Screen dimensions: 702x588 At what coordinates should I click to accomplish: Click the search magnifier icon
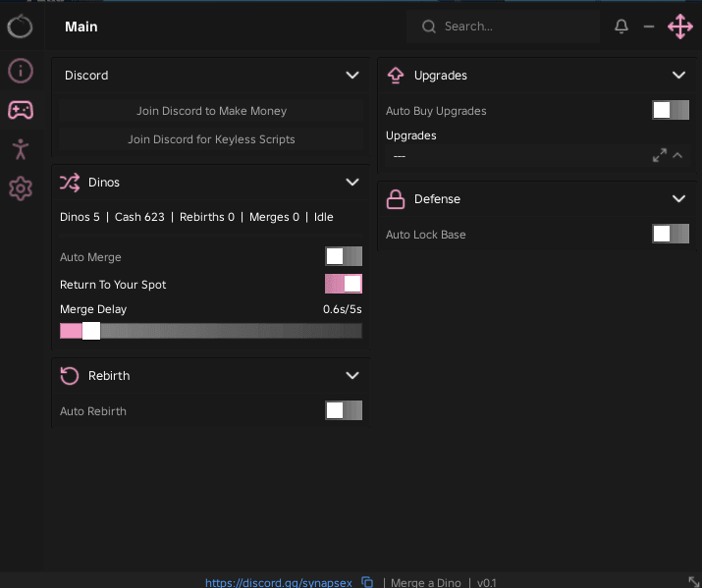coord(428,27)
